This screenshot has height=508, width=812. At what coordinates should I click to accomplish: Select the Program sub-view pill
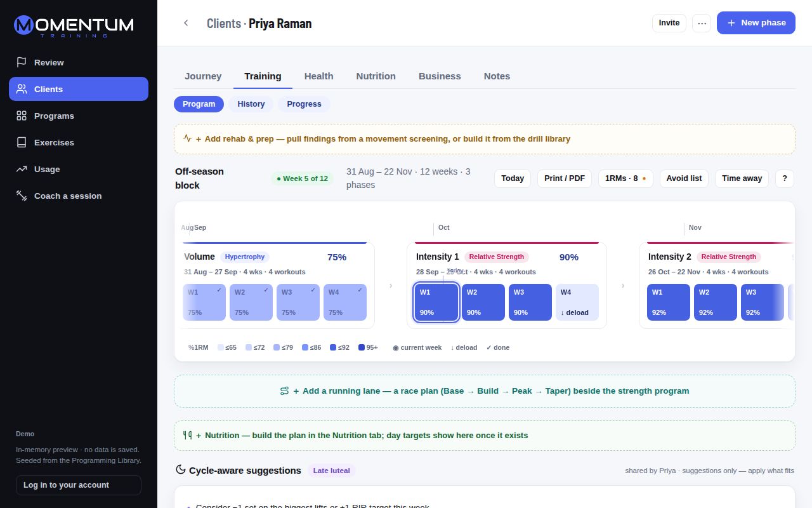(199, 104)
